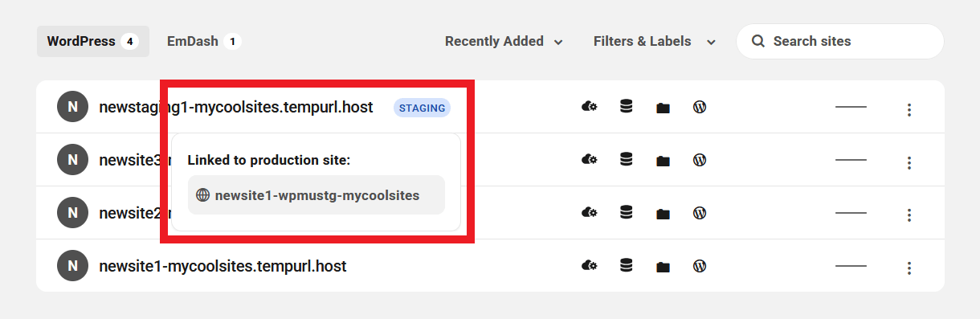This screenshot has width=980, height=319.
Task: Click the N avatar for newsite3
Action: pyautogui.click(x=72, y=160)
